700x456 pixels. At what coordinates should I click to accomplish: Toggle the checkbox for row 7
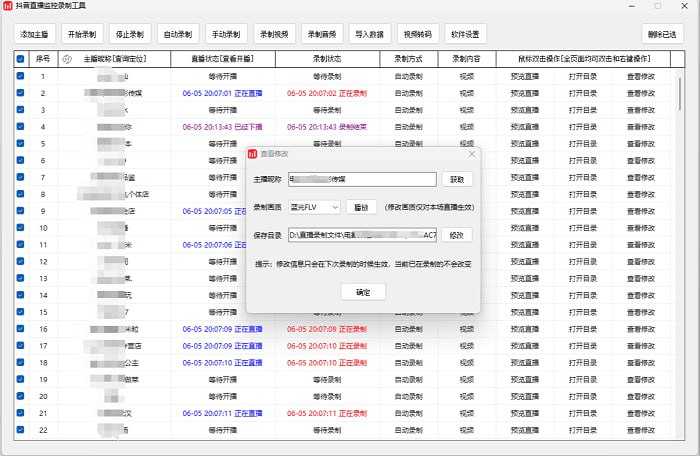[x=20, y=177]
